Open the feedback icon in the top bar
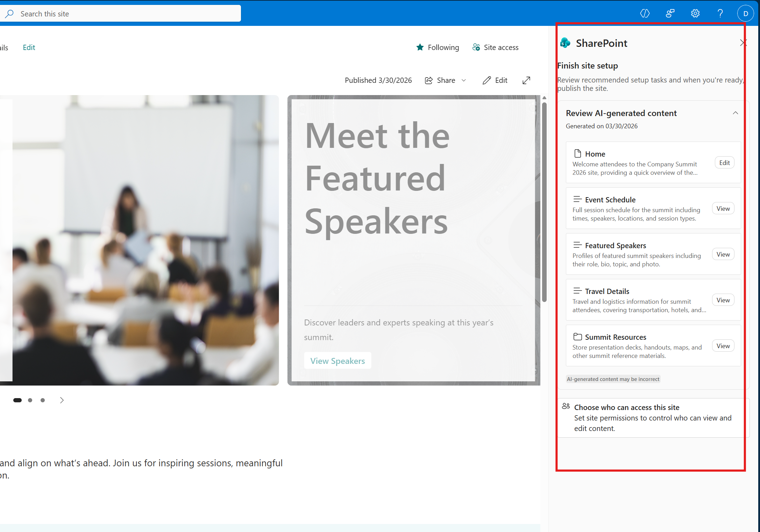The height and width of the screenshot is (532, 760). click(x=670, y=13)
